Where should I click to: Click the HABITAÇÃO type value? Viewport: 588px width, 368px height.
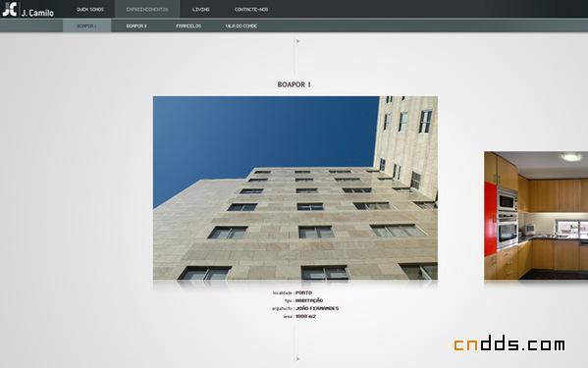point(309,300)
